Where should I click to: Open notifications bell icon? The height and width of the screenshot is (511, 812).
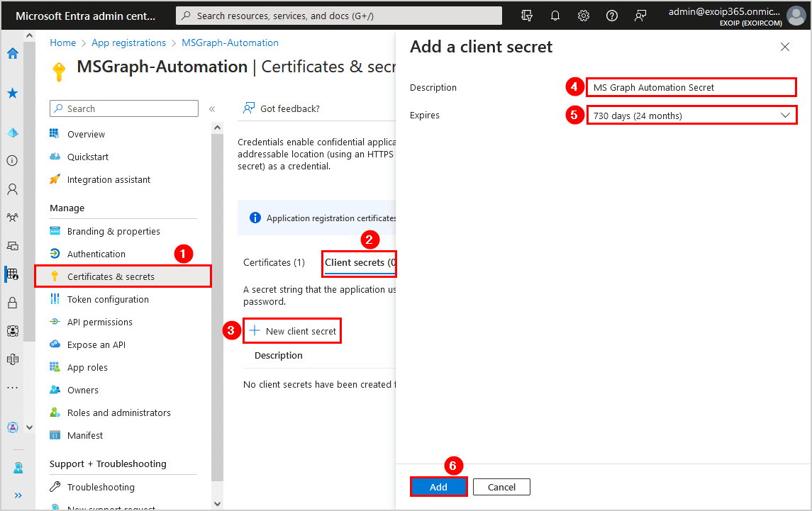click(555, 16)
